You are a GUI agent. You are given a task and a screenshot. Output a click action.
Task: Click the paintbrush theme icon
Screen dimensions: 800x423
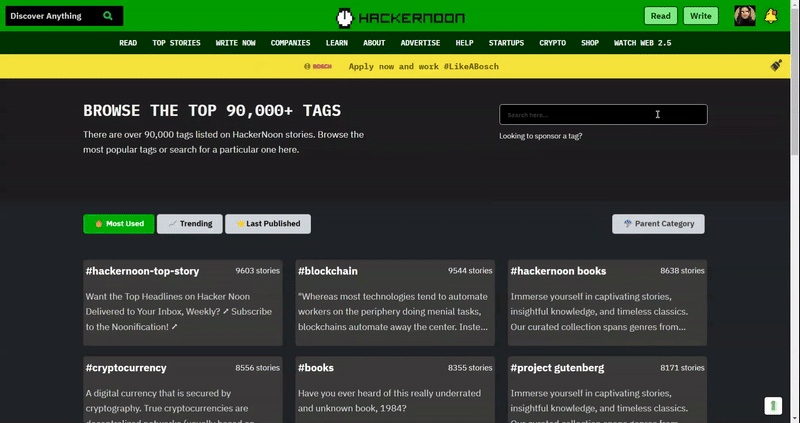point(776,65)
